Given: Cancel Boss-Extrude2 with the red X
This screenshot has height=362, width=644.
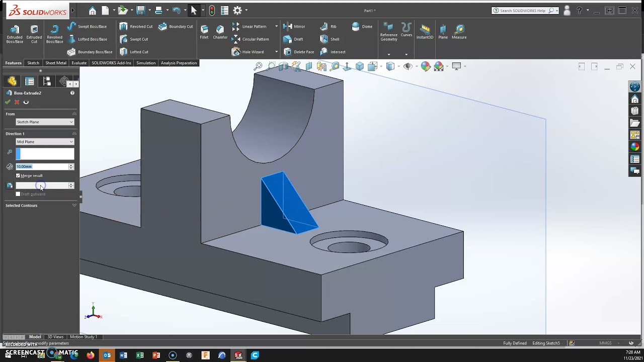Looking at the screenshot, I should (x=17, y=102).
